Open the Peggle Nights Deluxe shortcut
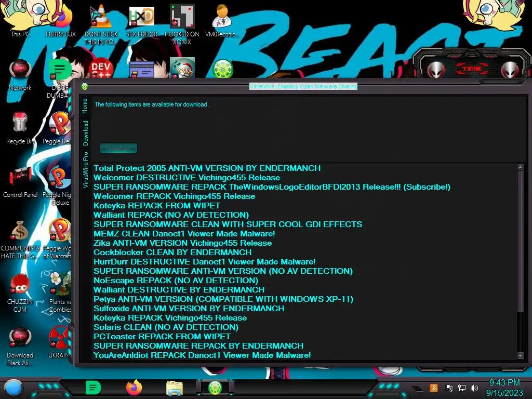532x399 pixels. pyautogui.click(x=58, y=186)
